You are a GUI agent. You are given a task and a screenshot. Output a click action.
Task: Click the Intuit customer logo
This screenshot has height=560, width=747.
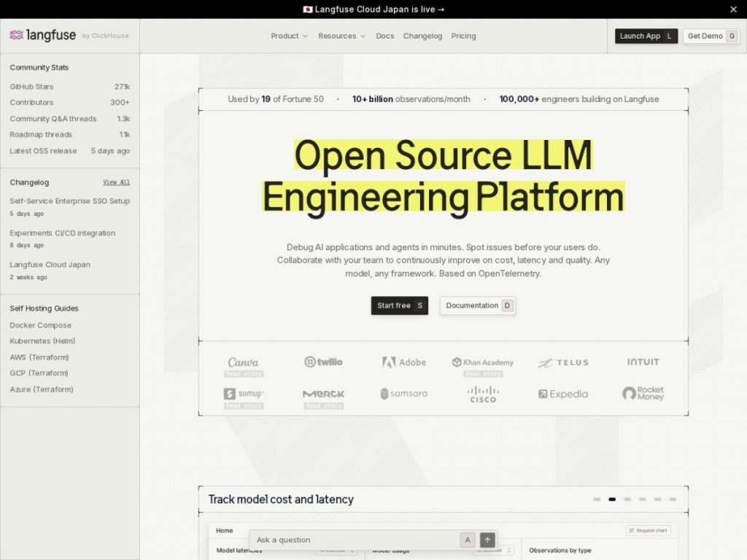point(643,362)
